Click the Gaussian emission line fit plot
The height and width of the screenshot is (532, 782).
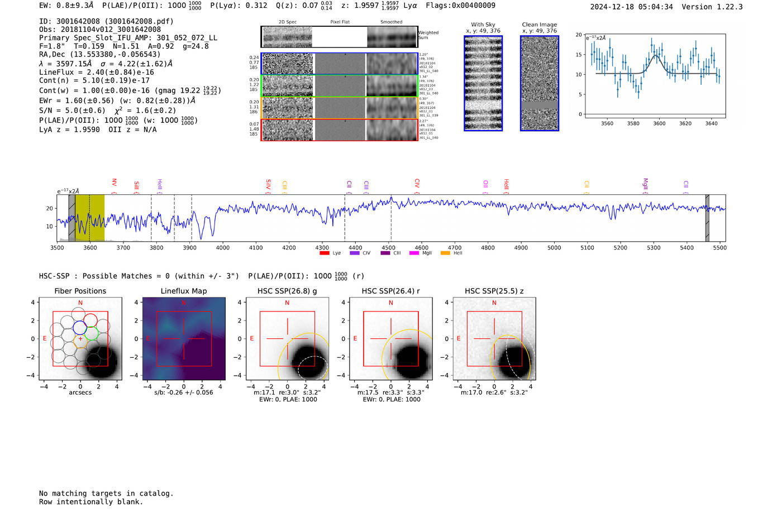pyautogui.click(x=655, y=75)
